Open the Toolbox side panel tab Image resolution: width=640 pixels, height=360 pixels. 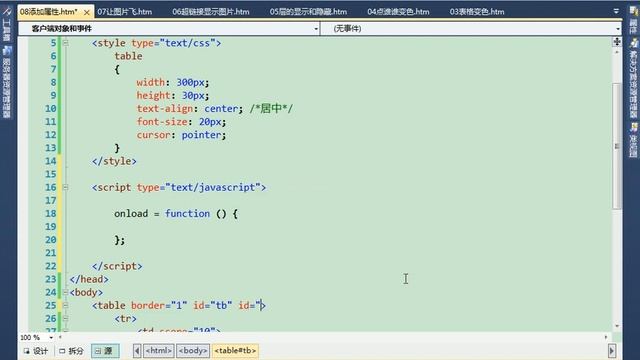(7, 24)
